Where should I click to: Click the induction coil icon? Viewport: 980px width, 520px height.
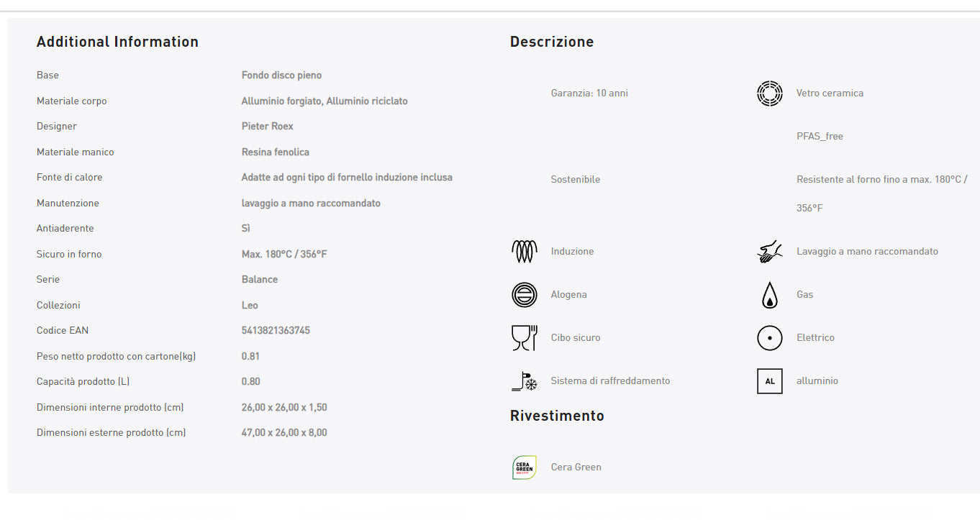tap(524, 251)
